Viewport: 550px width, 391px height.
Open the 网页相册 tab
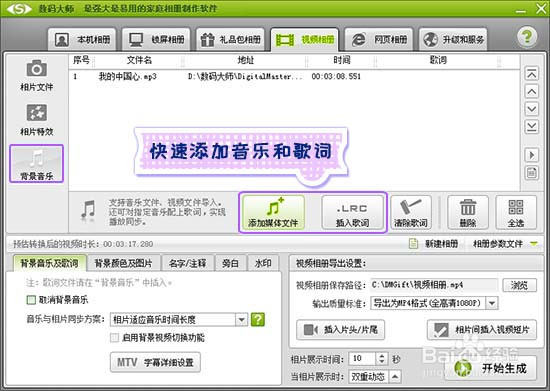[379, 39]
